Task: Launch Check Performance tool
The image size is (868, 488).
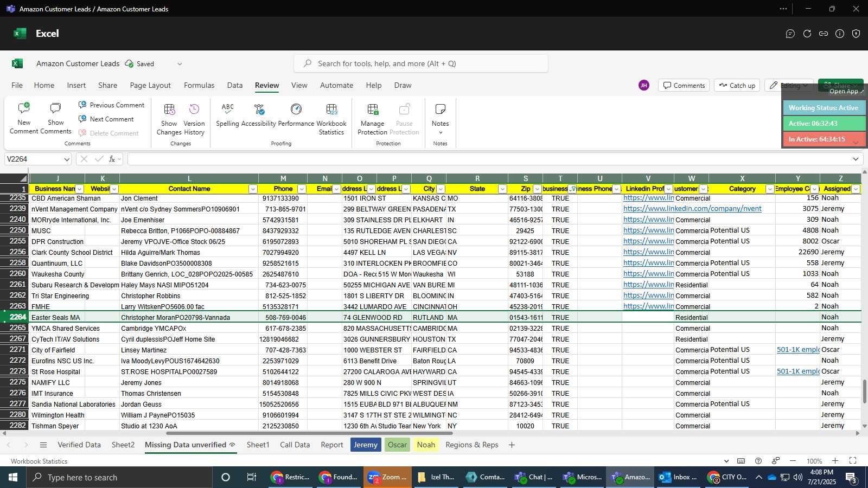Action: pyautogui.click(x=296, y=115)
